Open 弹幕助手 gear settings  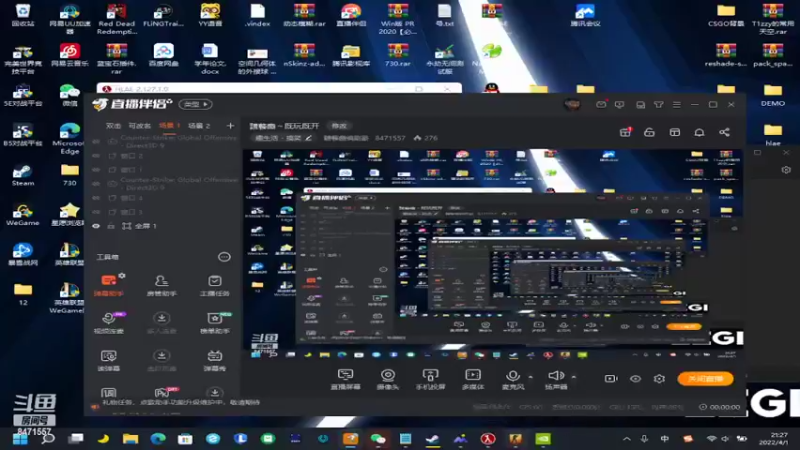[x=122, y=276]
